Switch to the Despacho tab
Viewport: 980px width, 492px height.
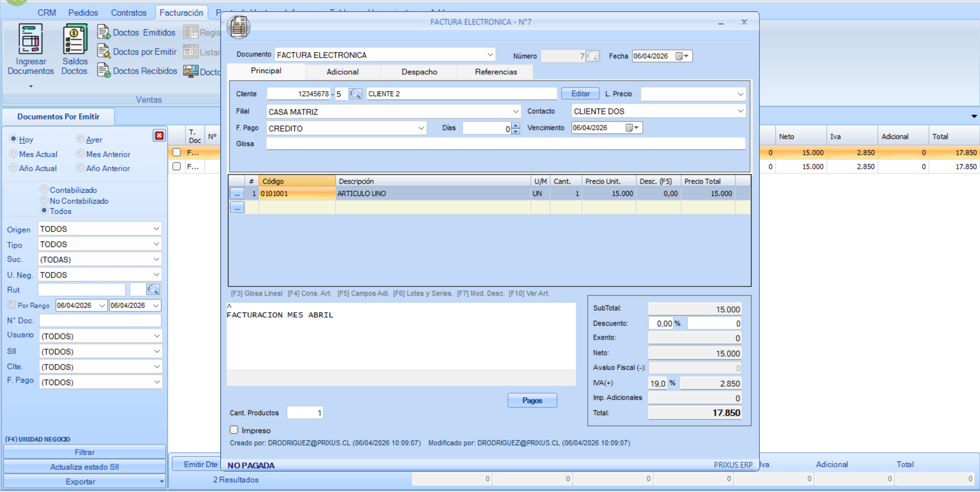pyautogui.click(x=419, y=72)
